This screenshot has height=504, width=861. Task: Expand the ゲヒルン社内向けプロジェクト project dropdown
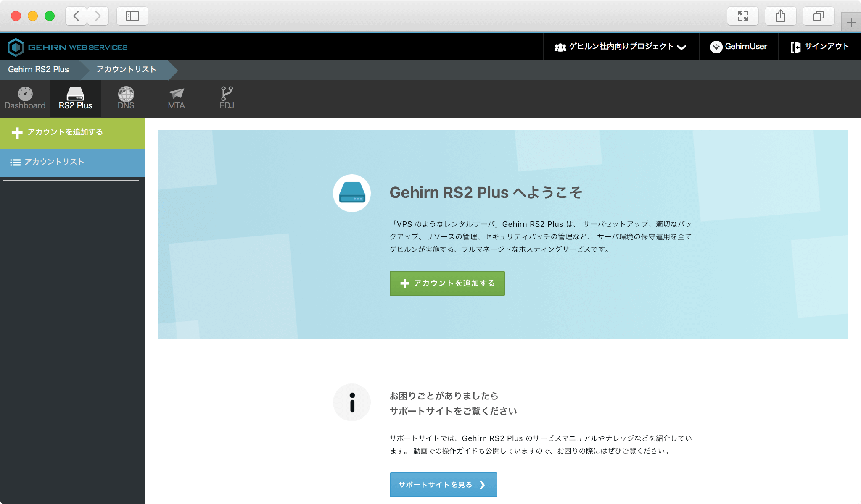[x=620, y=47]
